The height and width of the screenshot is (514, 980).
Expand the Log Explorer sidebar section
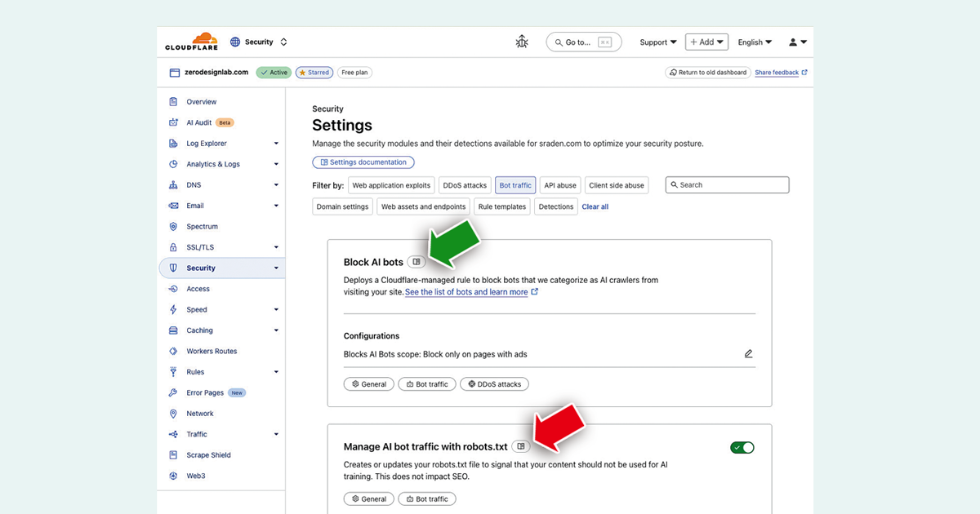coord(276,144)
